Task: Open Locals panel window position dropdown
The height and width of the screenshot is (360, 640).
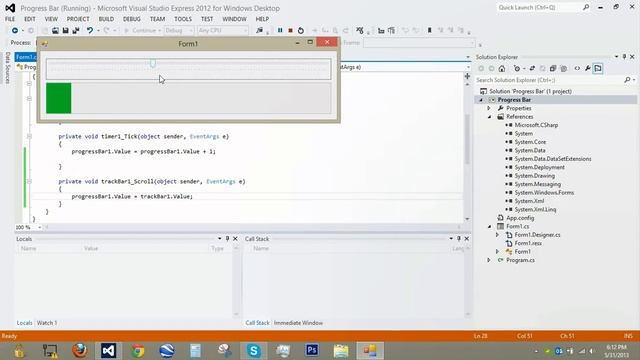Action: 220,239
